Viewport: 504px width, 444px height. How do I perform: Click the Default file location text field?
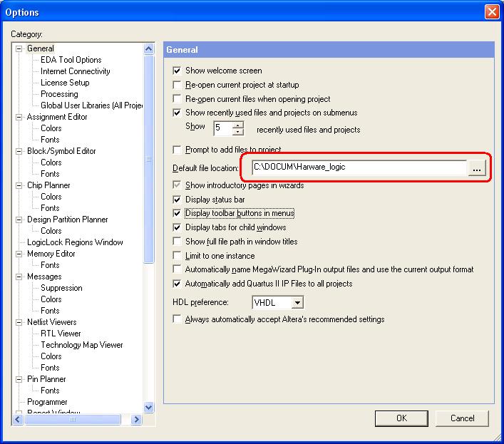pyautogui.click(x=359, y=167)
